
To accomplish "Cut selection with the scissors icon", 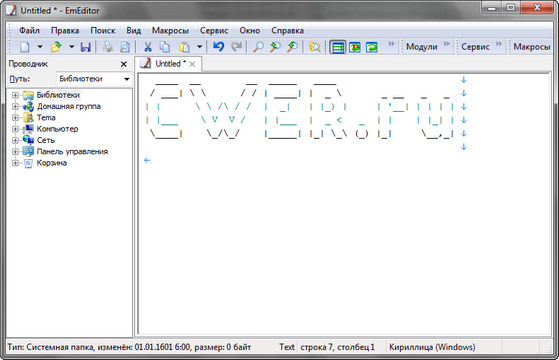I will pyautogui.click(x=148, y=47).
